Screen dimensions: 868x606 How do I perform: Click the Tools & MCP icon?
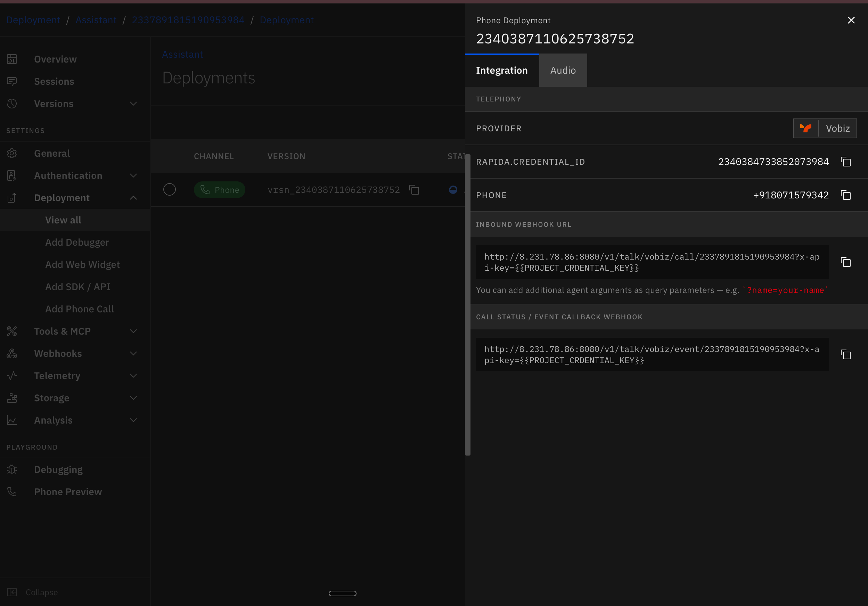click(12, 331)
